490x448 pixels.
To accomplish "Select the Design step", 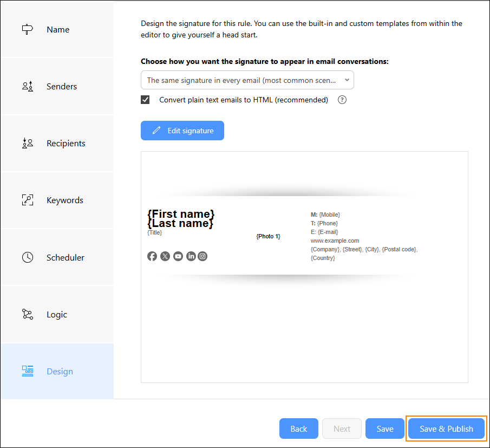I will 57,371.
